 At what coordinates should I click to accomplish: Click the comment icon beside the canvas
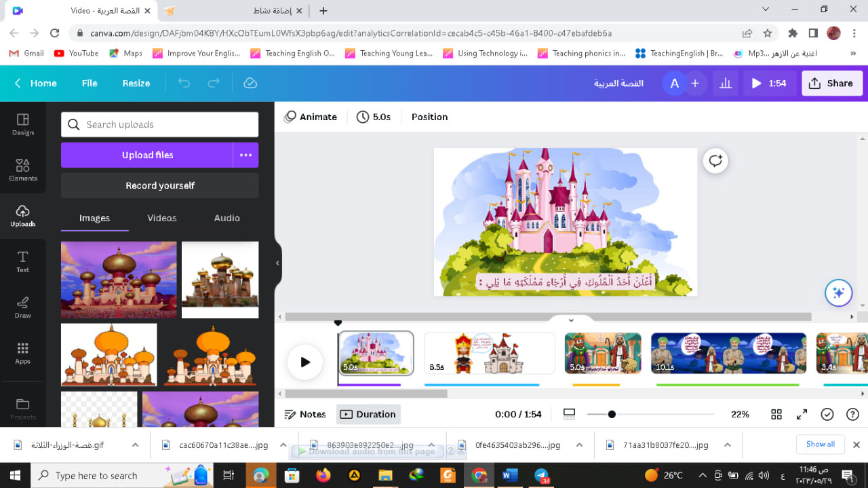[715, 161]
